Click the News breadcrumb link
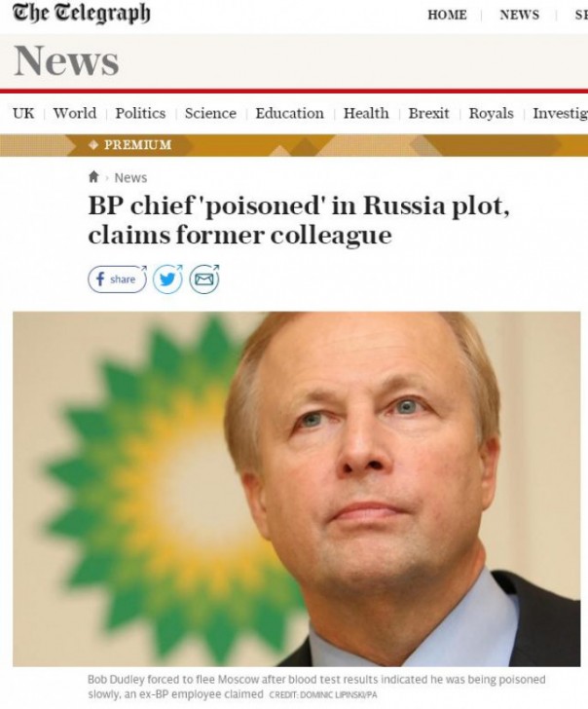This screenshot has width=588, height=709. point(130,177)
